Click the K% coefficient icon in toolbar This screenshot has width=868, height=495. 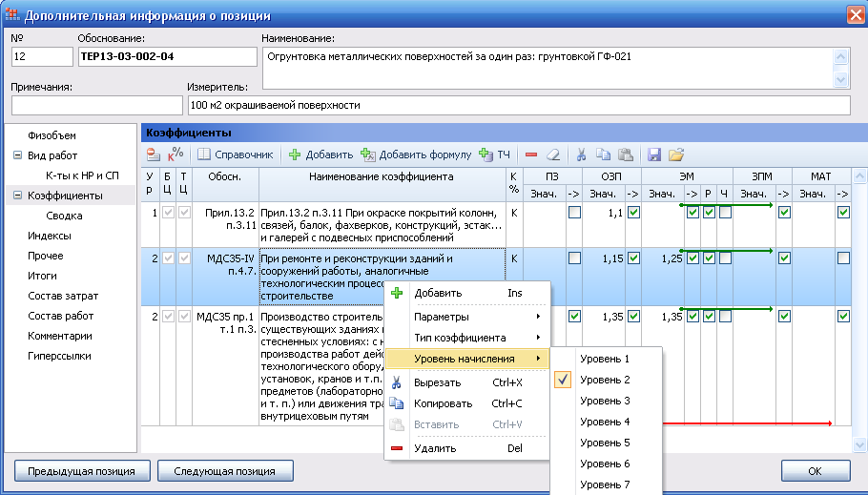click(x=176, y=154)
